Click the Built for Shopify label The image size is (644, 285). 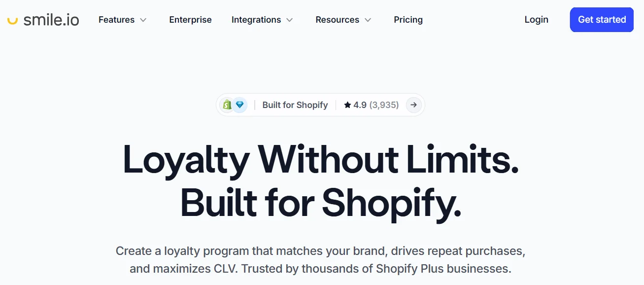pos(295,105)
